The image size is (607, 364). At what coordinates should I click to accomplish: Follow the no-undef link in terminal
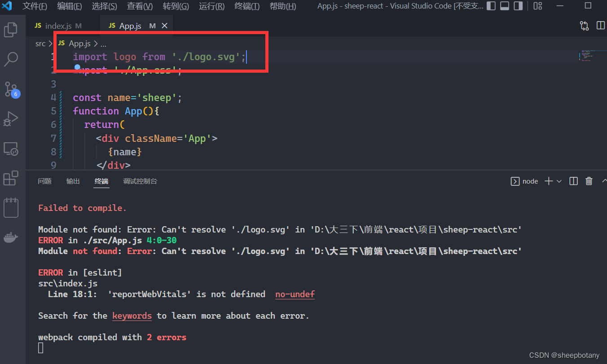pos(295,294)
